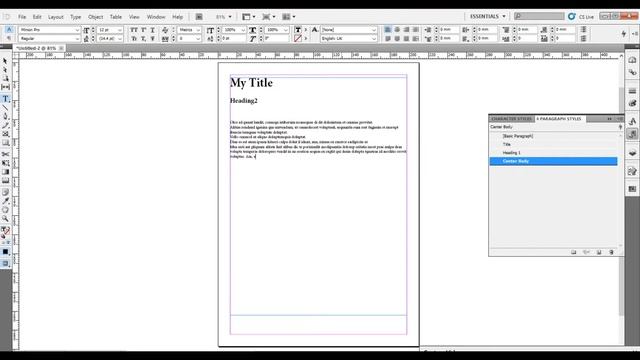Toggle Justify with last line left
640x360 pixels.
click(388, 38)
